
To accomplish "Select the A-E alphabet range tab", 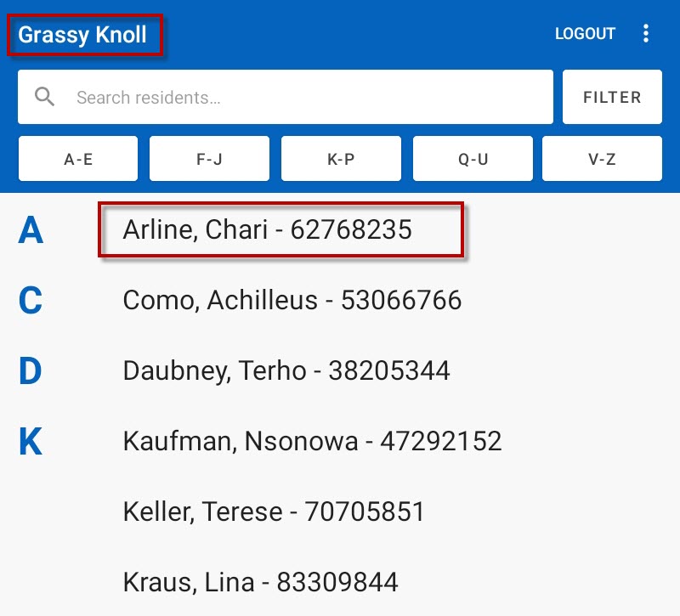I will click(x=78, y=159).
